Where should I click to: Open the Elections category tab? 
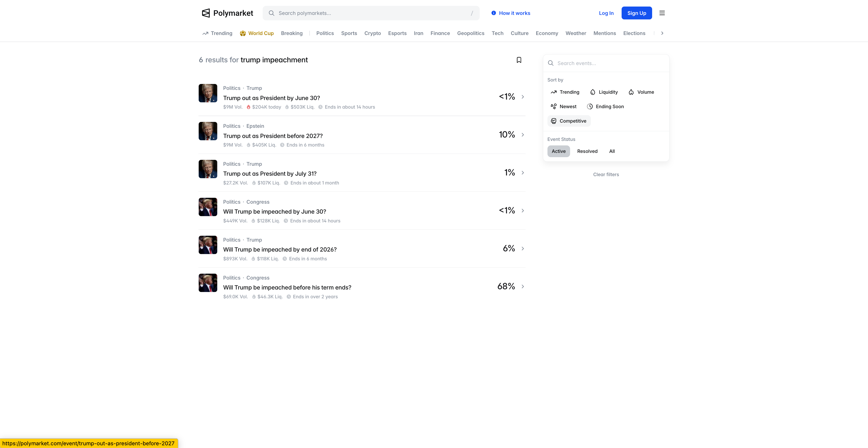tap(634, 33)
